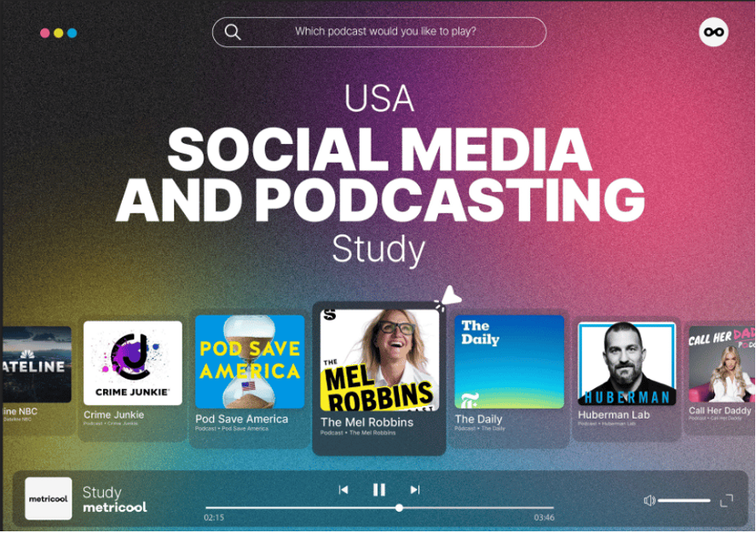Click the 'Study' now-playing title

101,492
